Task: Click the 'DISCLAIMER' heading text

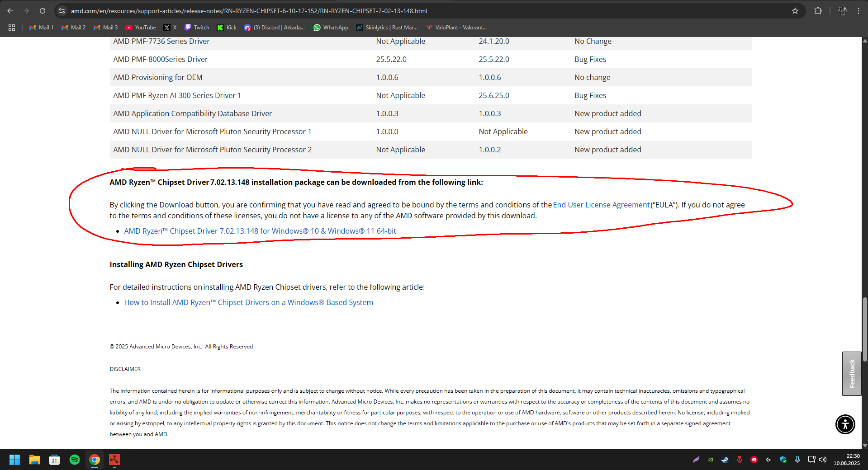Action: [x=125, y=369]
